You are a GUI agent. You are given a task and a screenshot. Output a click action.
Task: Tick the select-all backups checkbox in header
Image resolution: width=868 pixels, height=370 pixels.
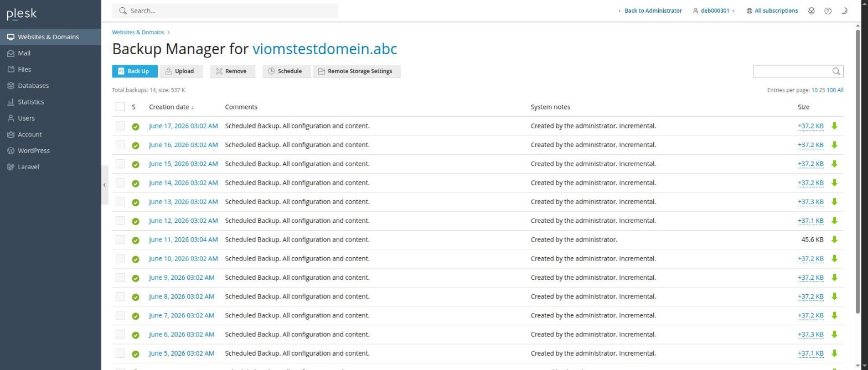(120, 107)
